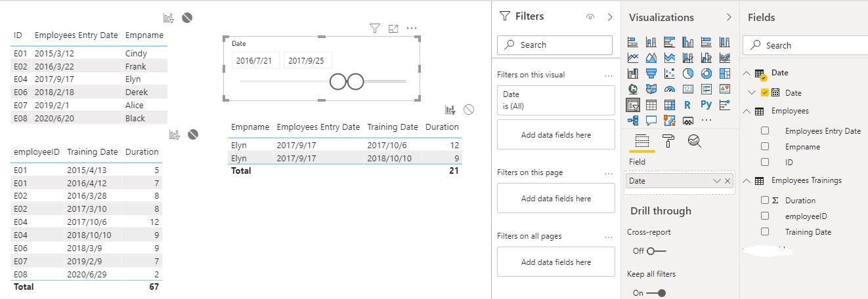Toggle the Date field checkbox

click(765, 93)
